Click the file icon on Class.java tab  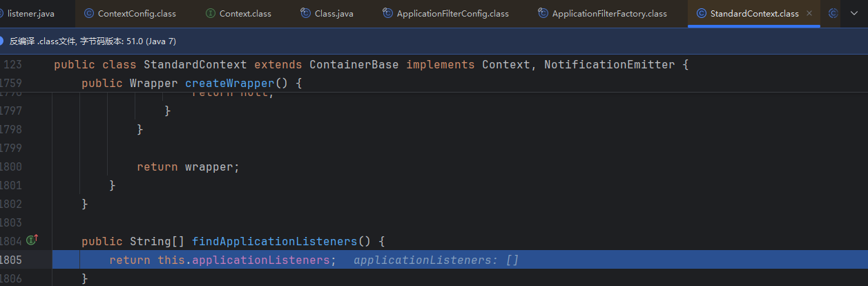(x=305, y=13)
